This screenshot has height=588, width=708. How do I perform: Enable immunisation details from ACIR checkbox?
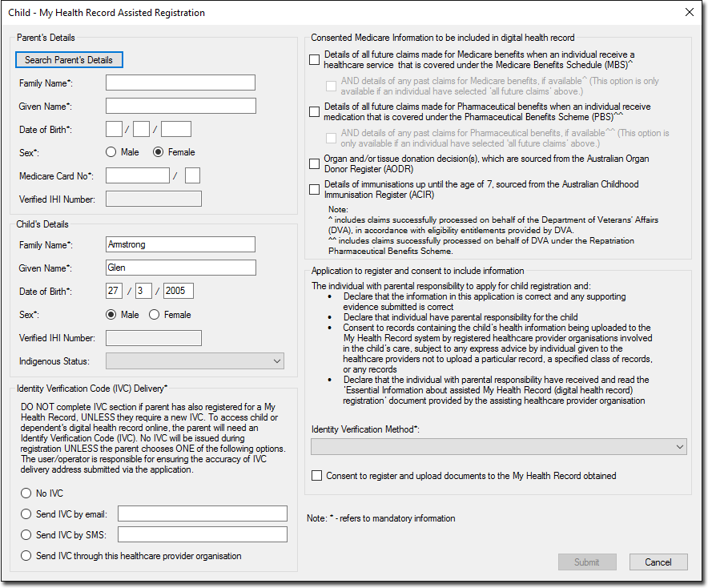coord(315,190)
